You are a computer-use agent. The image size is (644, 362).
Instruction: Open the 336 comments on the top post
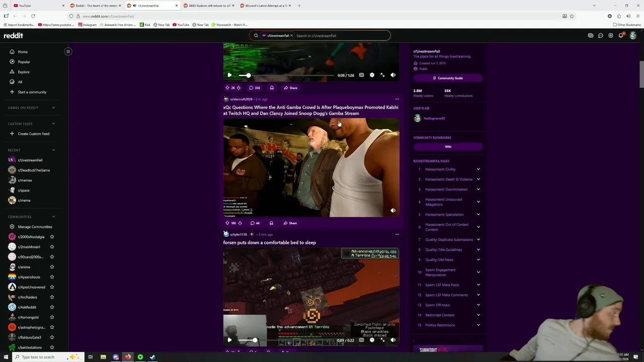click(x=255, y=87)
